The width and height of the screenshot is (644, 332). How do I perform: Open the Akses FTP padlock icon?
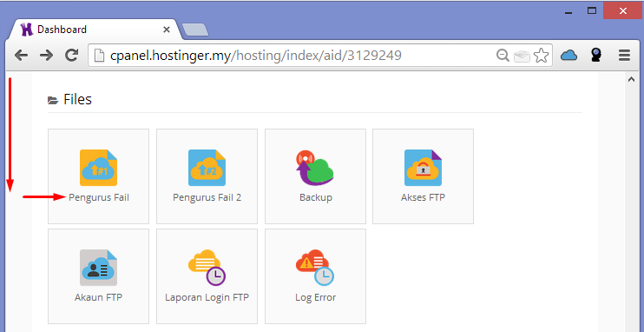(x=423, y=168)
